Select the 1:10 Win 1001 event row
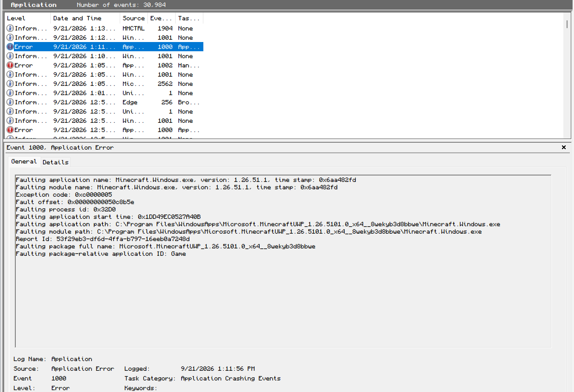 point(104,56)
